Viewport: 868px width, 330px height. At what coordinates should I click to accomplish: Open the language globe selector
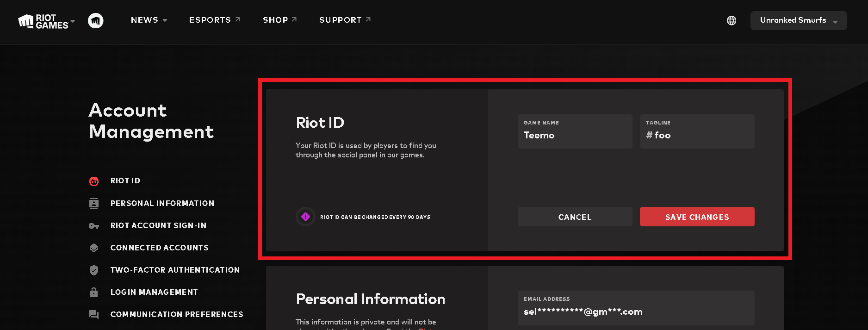pos(732,20)
